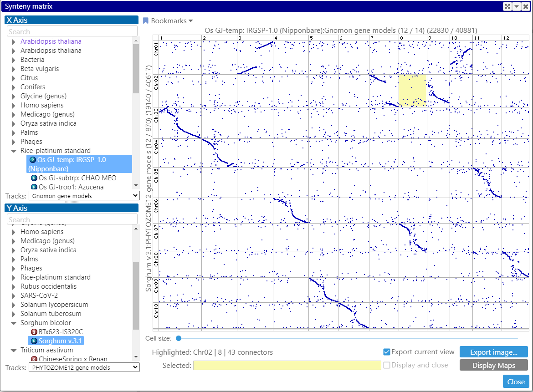
Task: Click the Bookmarks flag icon
Action: [145, 21]
